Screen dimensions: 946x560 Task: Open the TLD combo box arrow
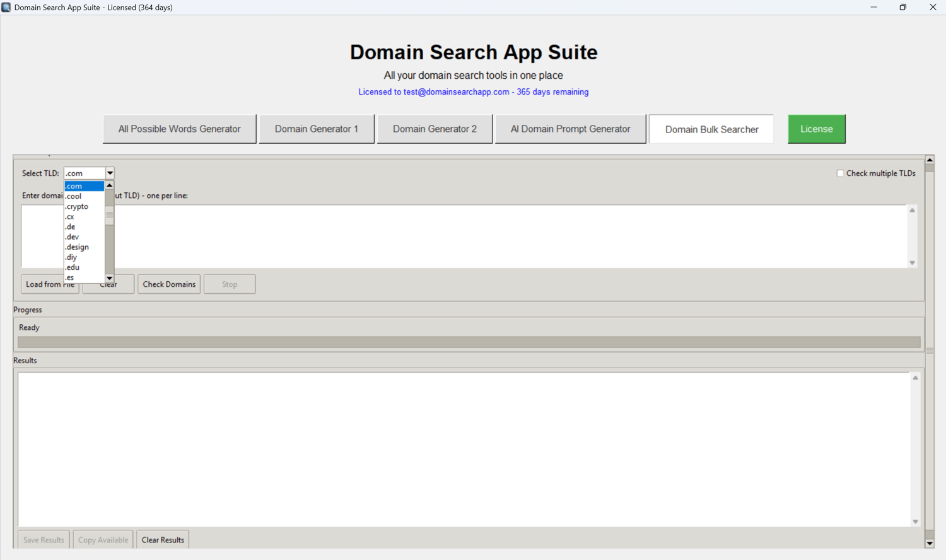110,173
